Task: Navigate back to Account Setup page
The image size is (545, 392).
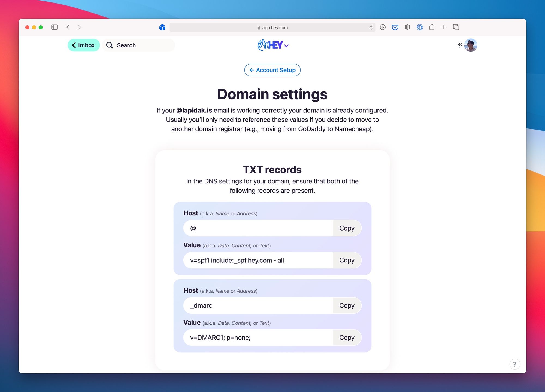Action: pos(272,70)
